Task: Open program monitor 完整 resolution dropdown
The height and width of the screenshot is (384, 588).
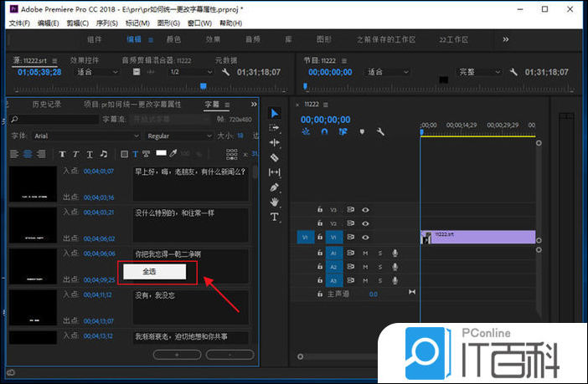Action: coord(477,72)
